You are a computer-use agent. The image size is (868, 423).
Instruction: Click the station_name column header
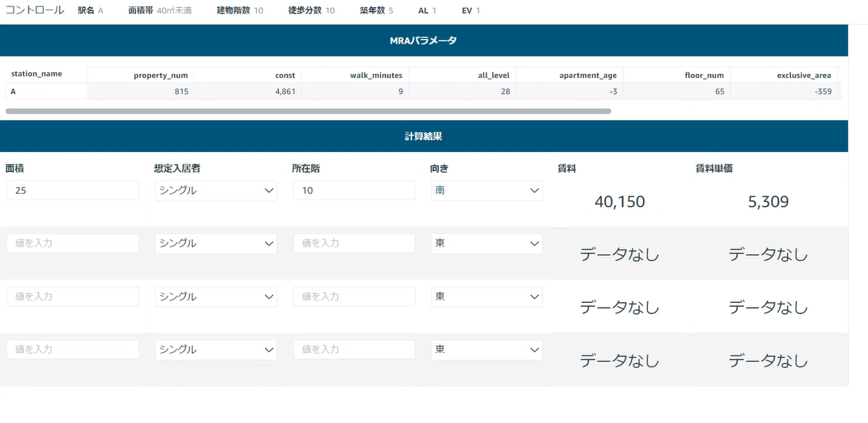point(37,74)
